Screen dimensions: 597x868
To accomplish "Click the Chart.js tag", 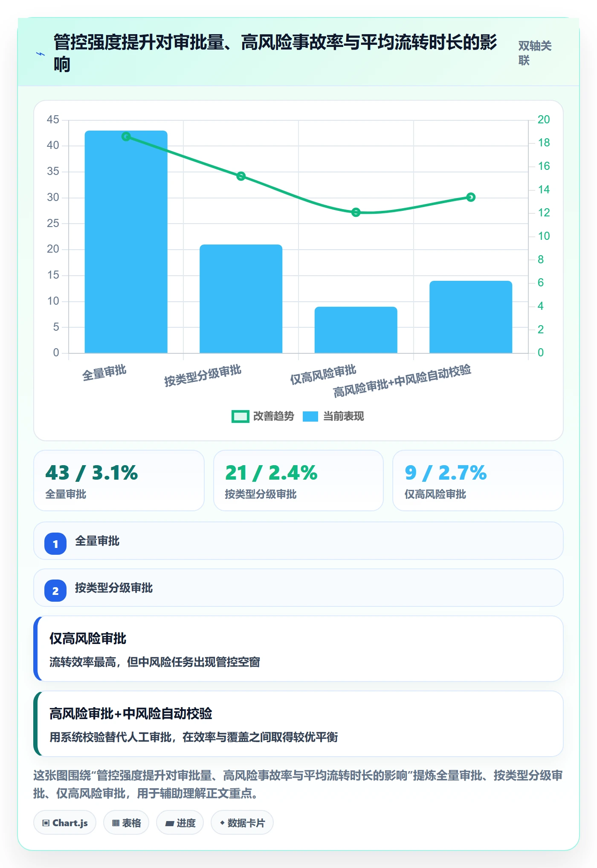I will [65, 823].
